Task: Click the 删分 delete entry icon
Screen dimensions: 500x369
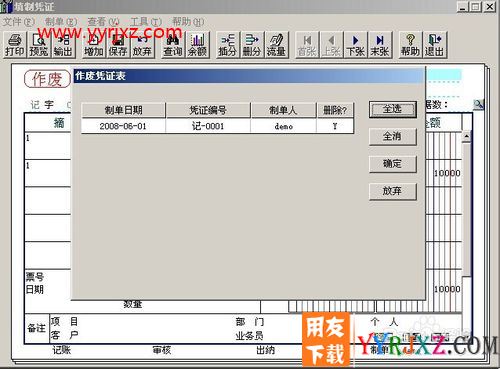Action: pyautogui.click(x=252, y=45)
